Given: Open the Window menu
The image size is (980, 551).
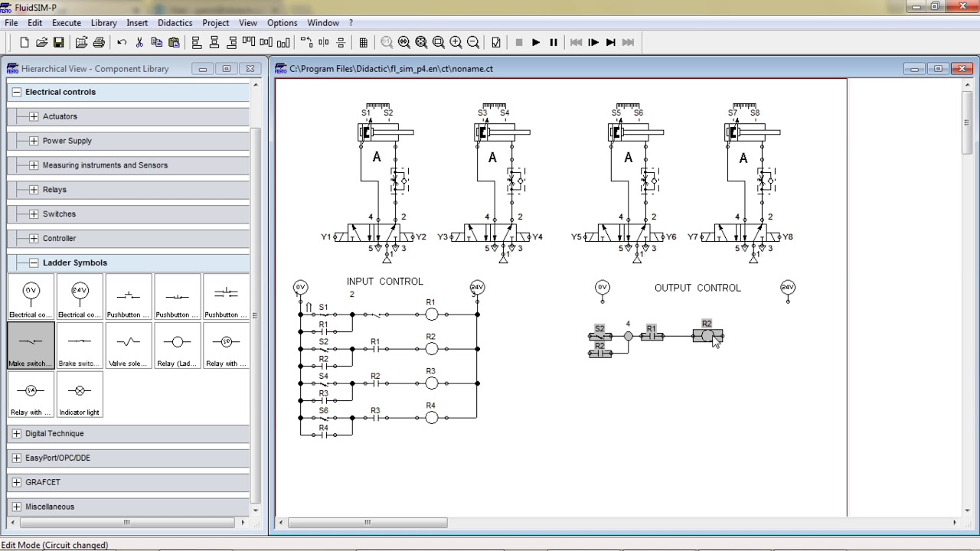Looking at the screenshot, I should coord(323,23).
